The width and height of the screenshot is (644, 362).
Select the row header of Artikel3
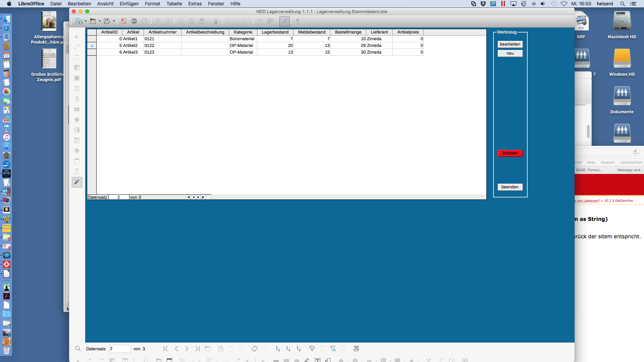click(x=92, y=52)
